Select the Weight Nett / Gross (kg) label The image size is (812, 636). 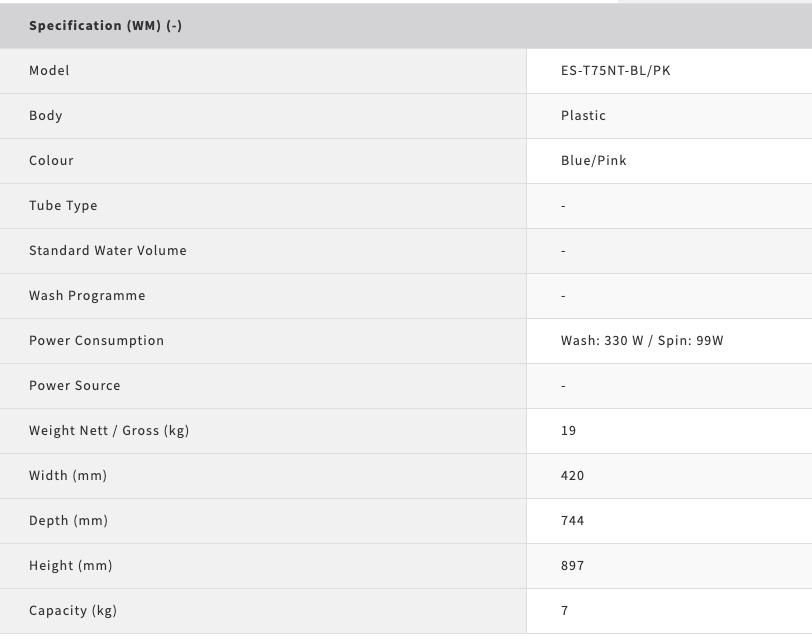(x=109, y=431)
